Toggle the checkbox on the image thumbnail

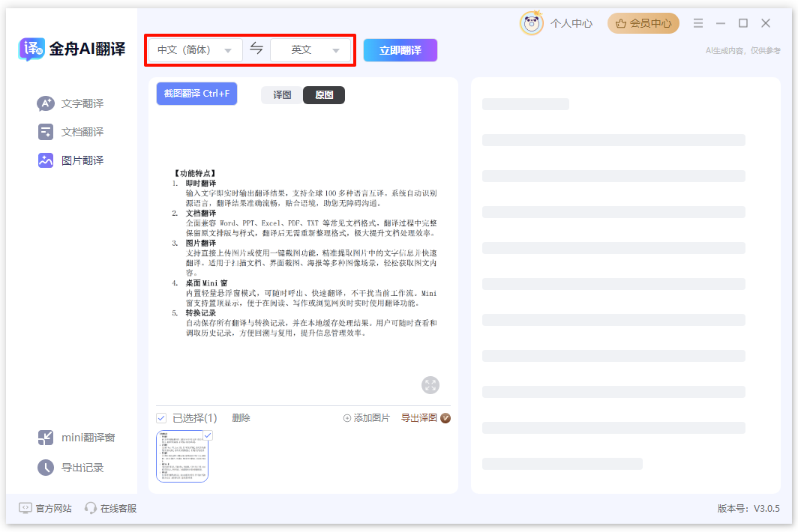coord(207,435)
